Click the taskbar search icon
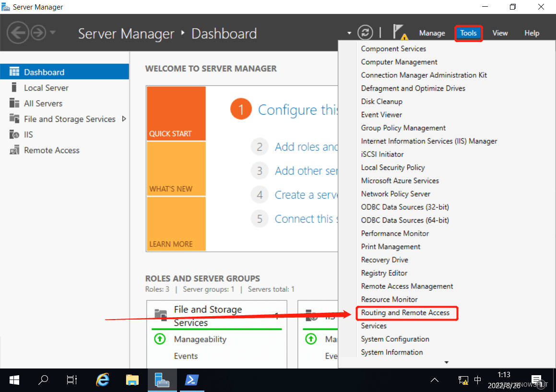The width and height of the screenshot is (556, 392). coord(43,380)
